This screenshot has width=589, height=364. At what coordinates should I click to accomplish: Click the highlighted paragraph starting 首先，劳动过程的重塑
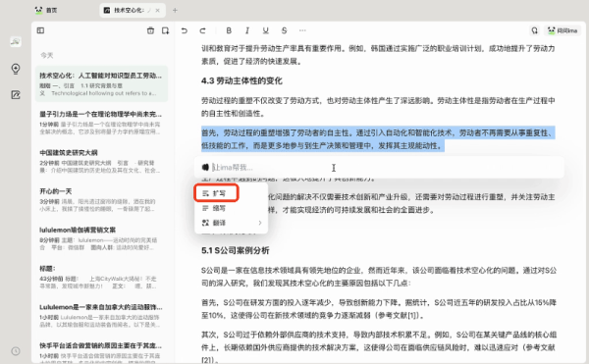[378, 139]
